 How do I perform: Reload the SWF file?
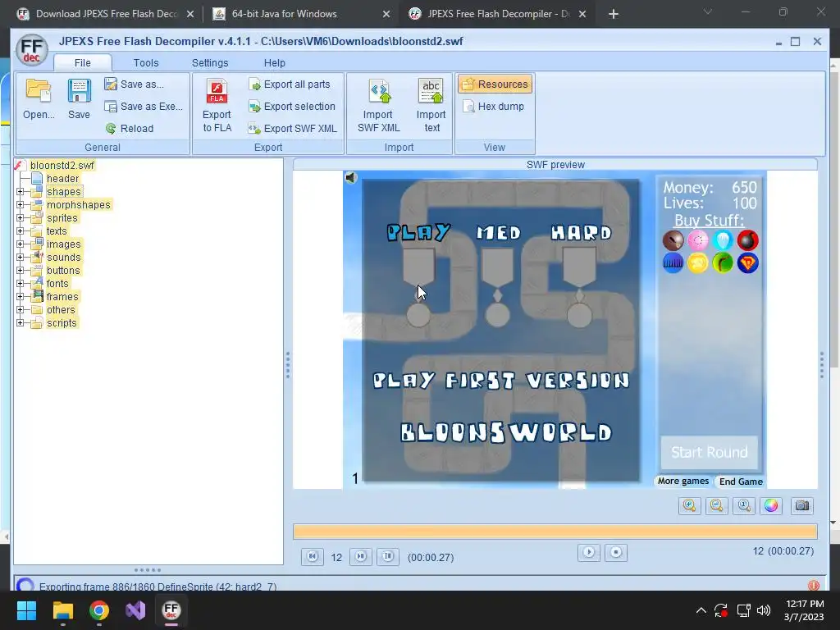pyautogui.click(x=129, y=129)
